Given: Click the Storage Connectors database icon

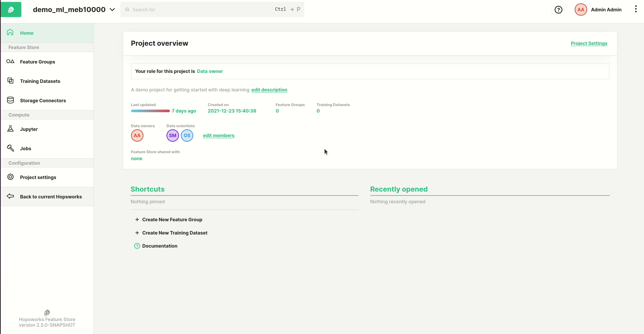Looking at the screenshot, I should pyautogui.click(x=10, y=100).
